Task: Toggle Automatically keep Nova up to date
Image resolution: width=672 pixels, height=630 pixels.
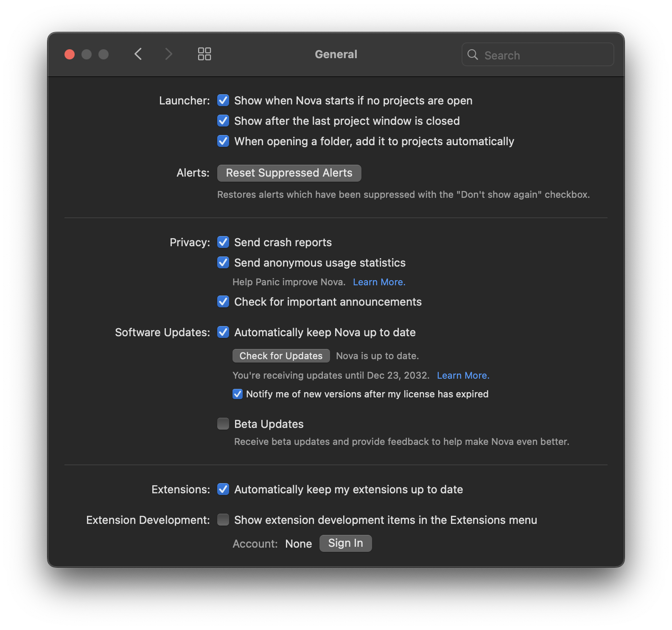Action: (223, 332)
